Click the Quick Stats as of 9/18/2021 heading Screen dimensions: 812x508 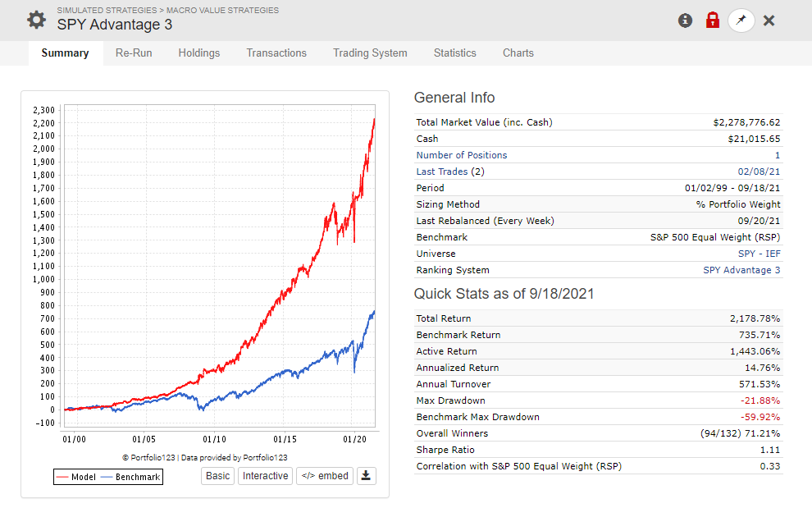504,294
